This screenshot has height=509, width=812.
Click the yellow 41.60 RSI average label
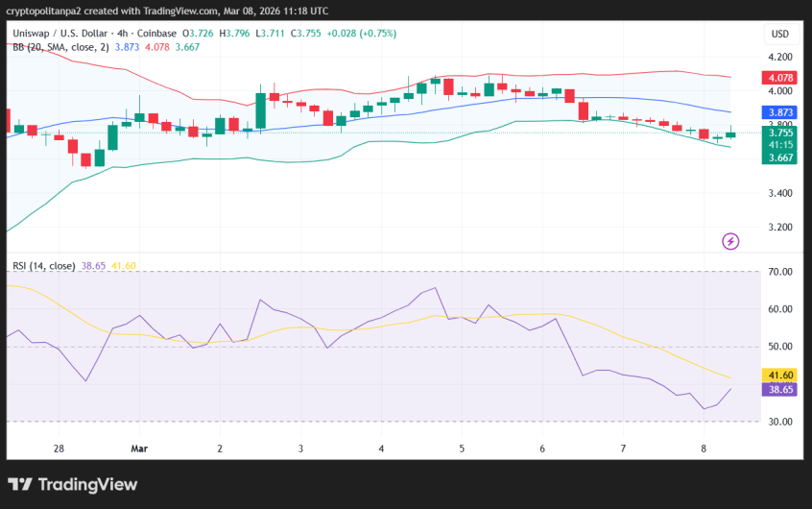tap(779, 376)
